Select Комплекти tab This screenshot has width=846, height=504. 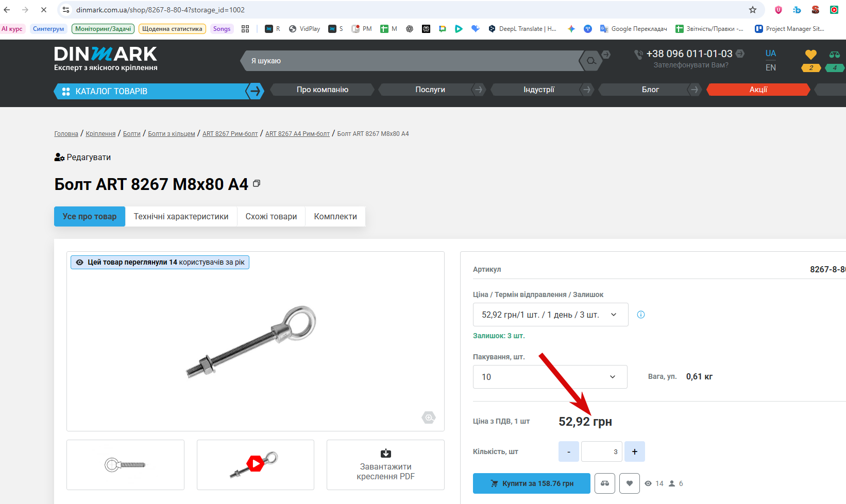click(x=335, y=217)
